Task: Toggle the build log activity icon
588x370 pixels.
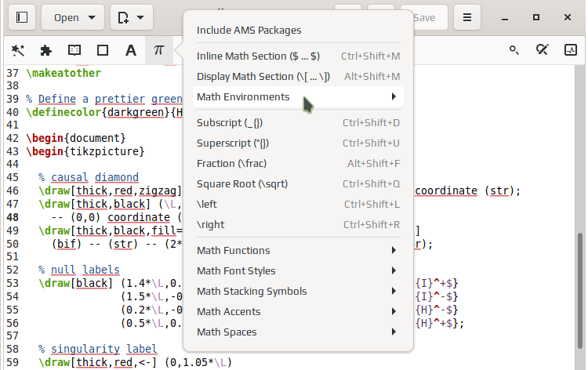Action: coord(571,50)
